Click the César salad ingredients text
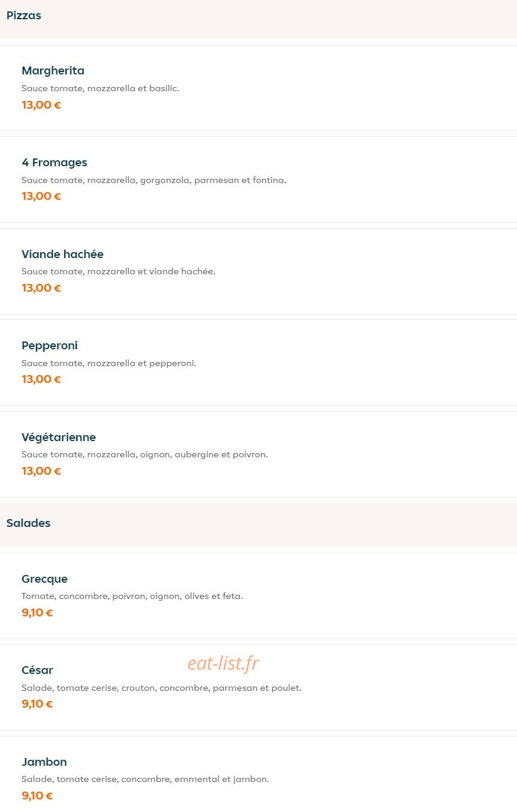 tap(162, 688)
